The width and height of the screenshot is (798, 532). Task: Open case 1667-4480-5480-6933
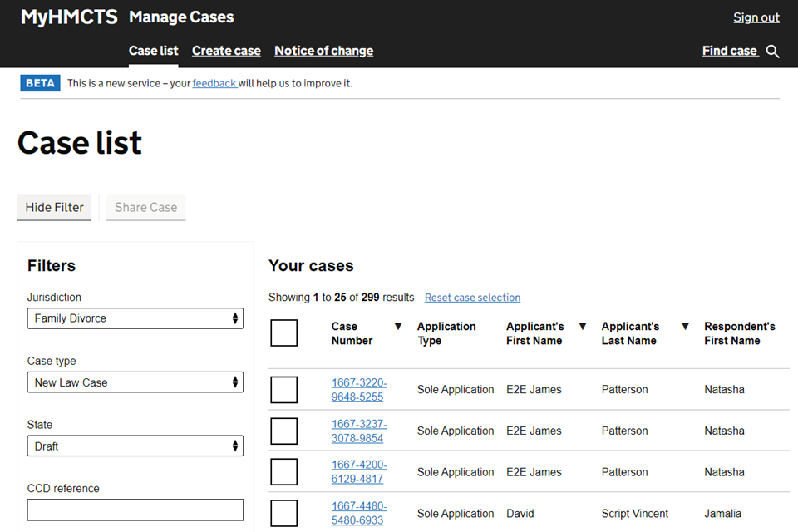tap(358, 513)
